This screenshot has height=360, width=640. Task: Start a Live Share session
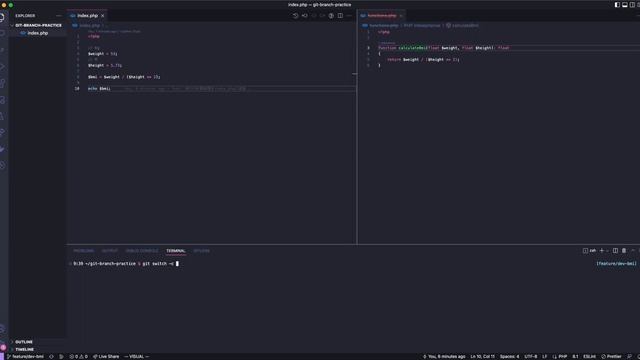(x=106, y=357)
